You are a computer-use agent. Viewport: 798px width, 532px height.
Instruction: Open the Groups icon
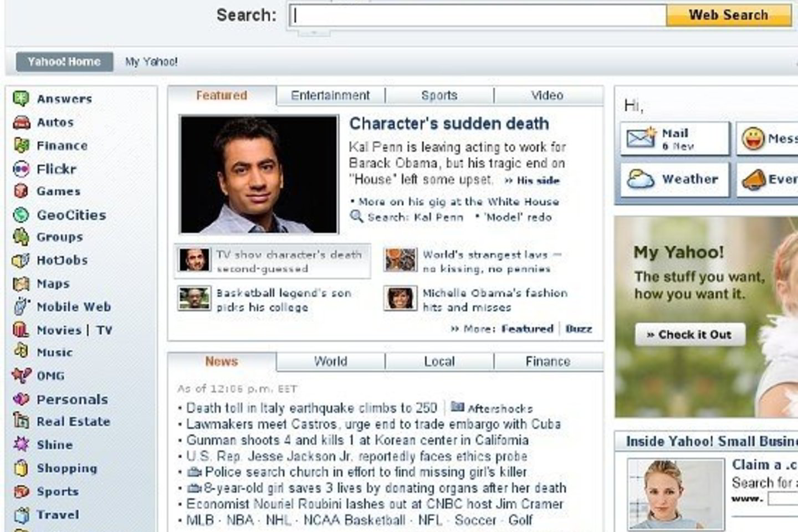(21, 237)
